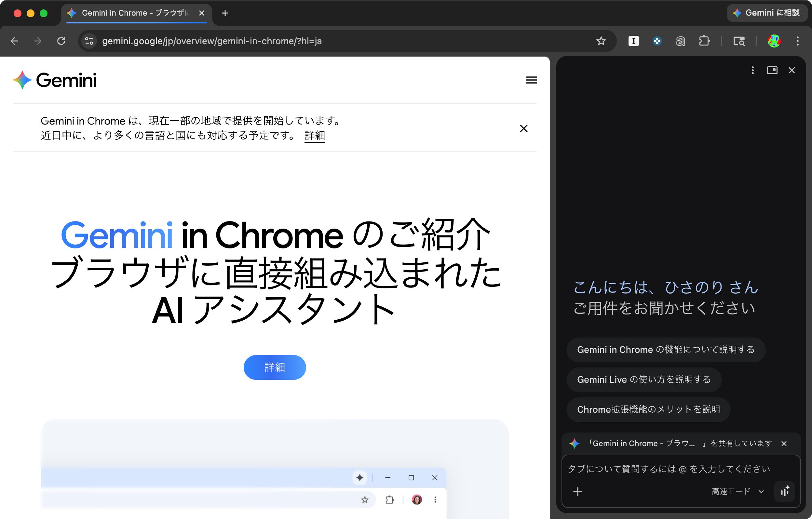812x519 pixels.
Task: Bookmark this page with the star icon
Action: click(601, 41)
